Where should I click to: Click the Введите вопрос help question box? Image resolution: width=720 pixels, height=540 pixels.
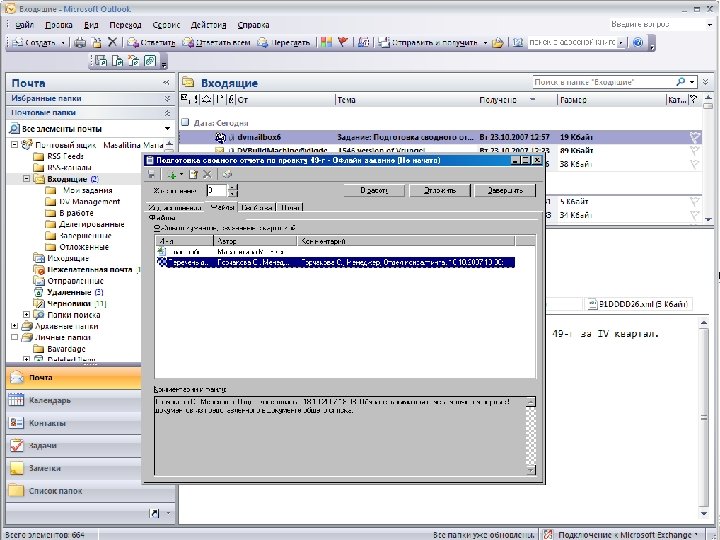[658, 24]
